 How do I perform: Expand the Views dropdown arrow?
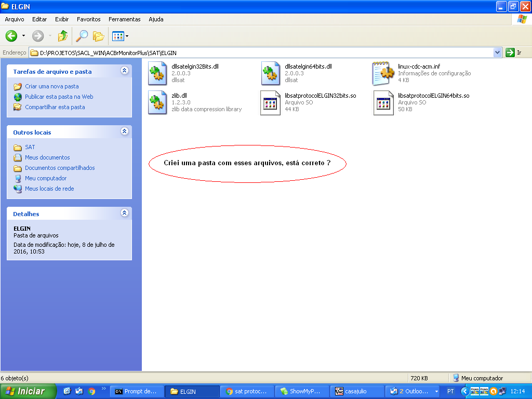127,36
